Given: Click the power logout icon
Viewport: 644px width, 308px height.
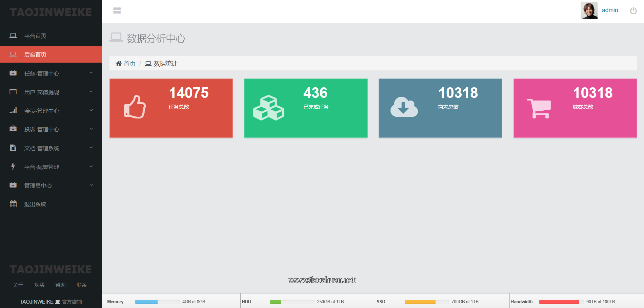Looking at the screenshot, I should (633, 11).
